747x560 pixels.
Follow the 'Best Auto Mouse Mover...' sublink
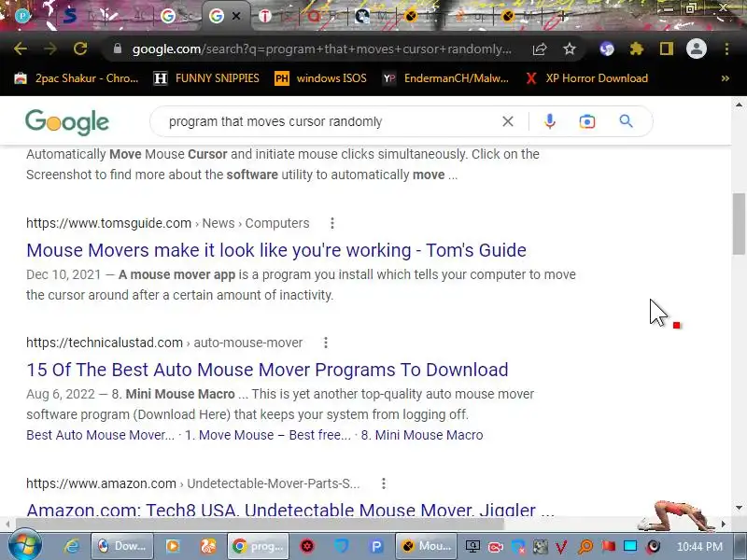pos(100,435)
